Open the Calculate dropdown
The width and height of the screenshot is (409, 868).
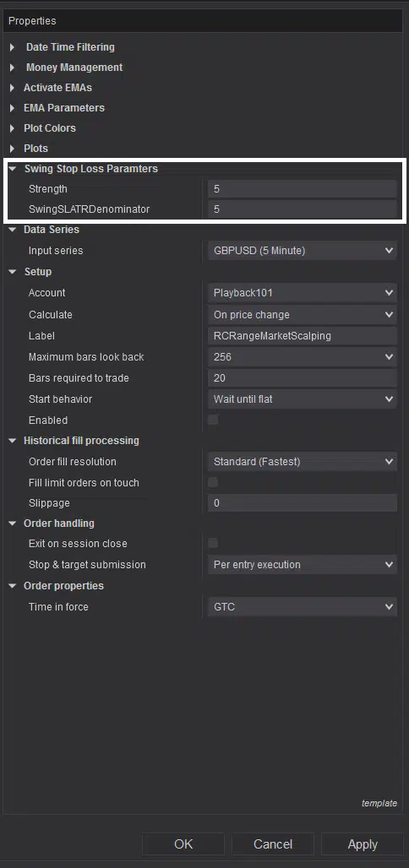pos(302,314)
